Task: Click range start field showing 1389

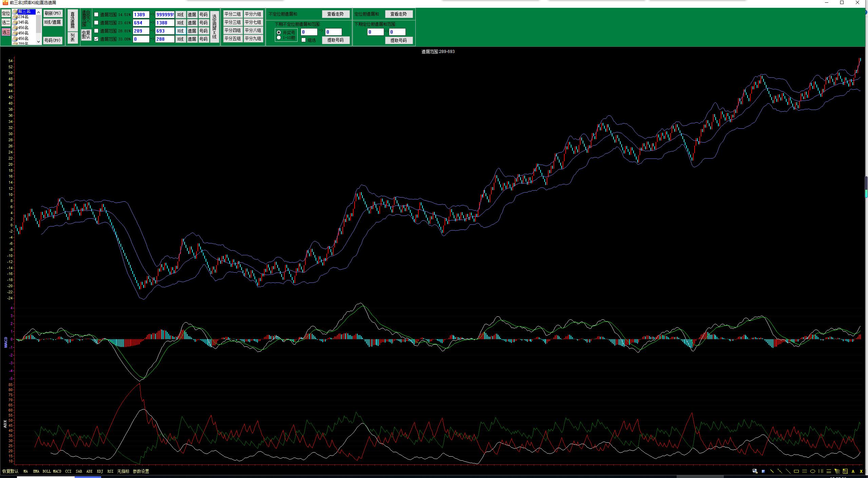Action: (x=141, y=15)
